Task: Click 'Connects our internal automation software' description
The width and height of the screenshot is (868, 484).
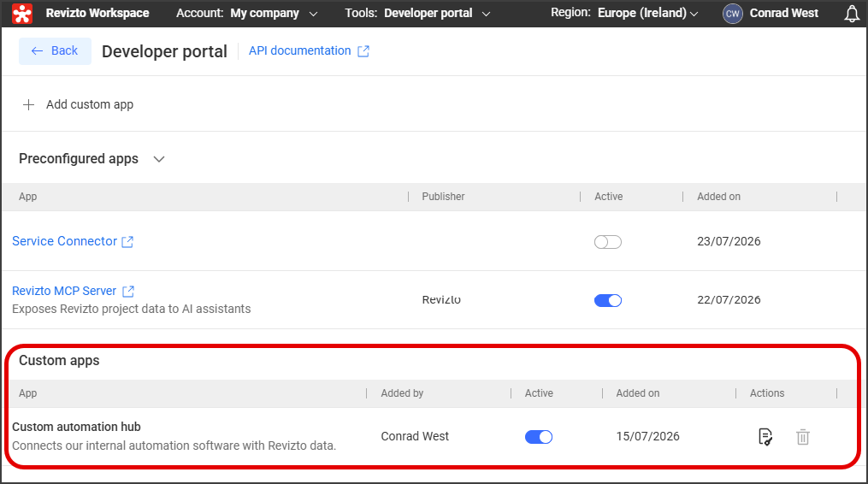Action: 174,446
